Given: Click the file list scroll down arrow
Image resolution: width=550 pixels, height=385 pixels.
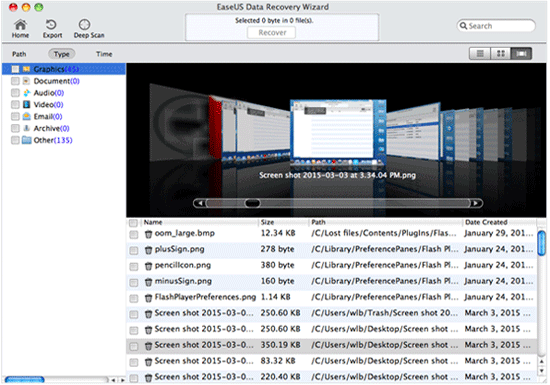Looking at the screenshot, I should tap(541, 371).
